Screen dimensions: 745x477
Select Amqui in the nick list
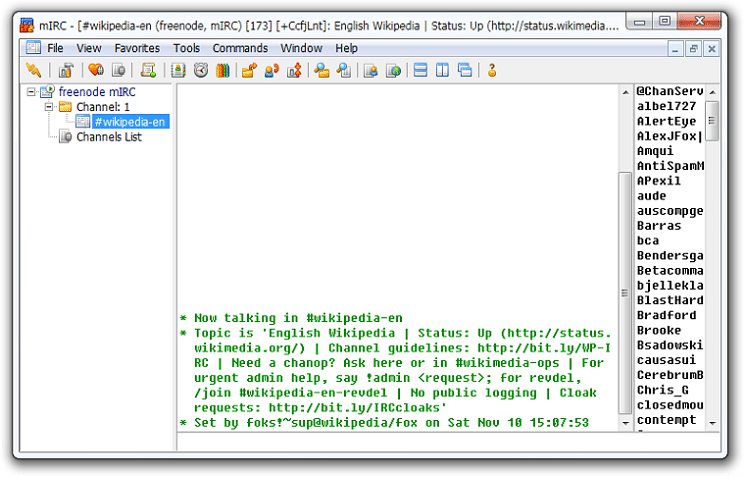point(655,151)
